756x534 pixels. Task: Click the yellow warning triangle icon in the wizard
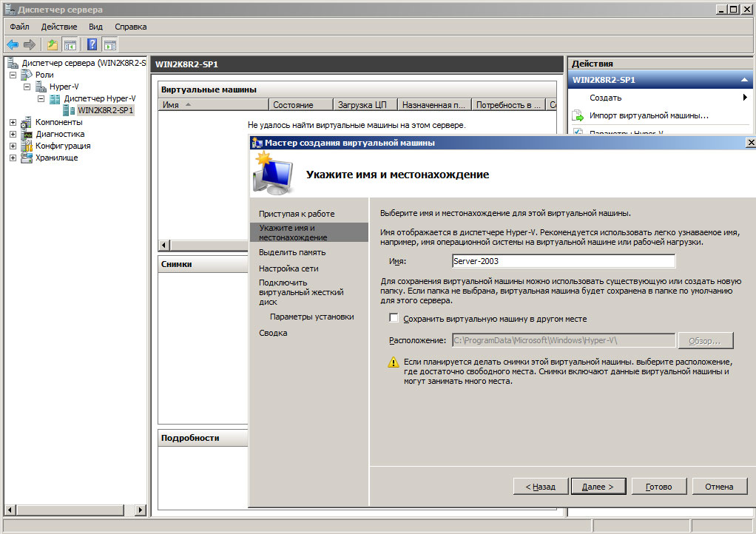click(394, 362)
